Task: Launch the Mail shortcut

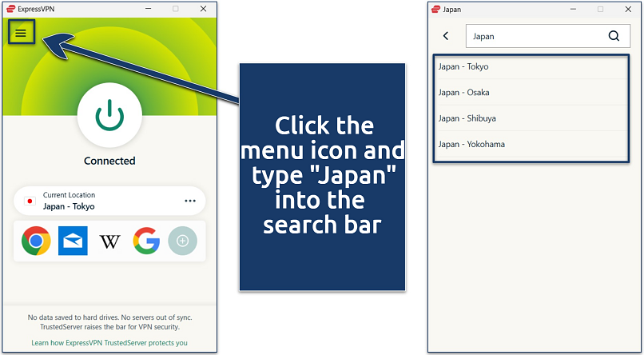Action: (73, 241)
